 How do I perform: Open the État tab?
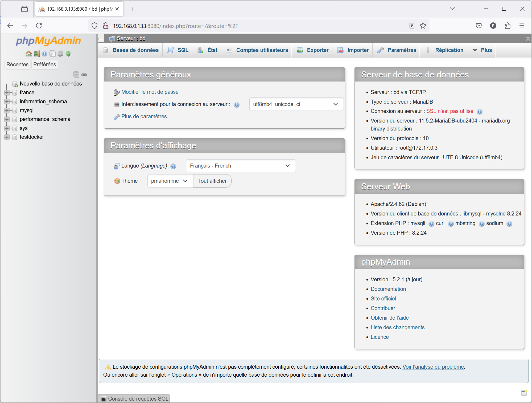point(207,50)
